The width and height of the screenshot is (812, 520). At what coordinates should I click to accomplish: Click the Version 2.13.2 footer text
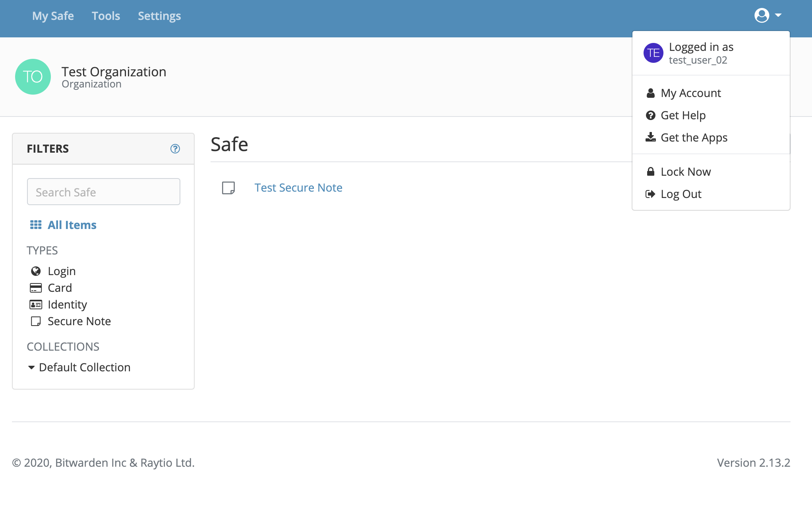click(x=754, y=463)
